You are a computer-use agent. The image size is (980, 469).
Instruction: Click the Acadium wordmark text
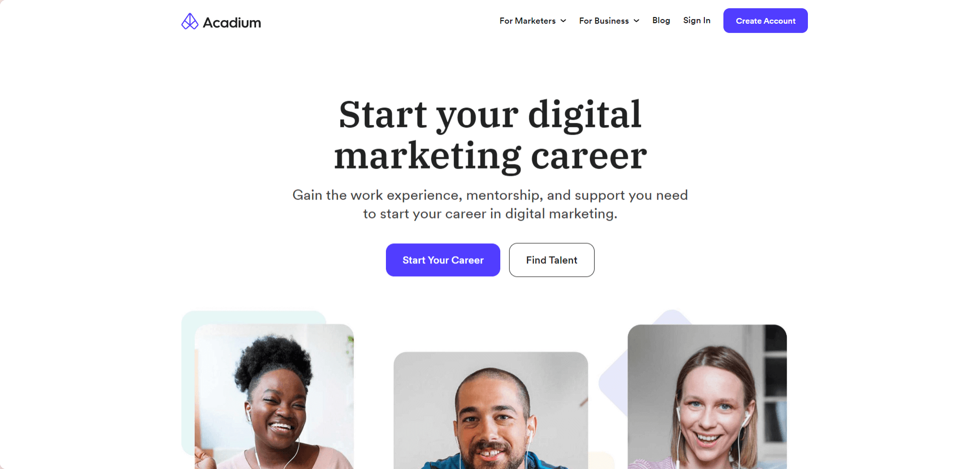232,23
